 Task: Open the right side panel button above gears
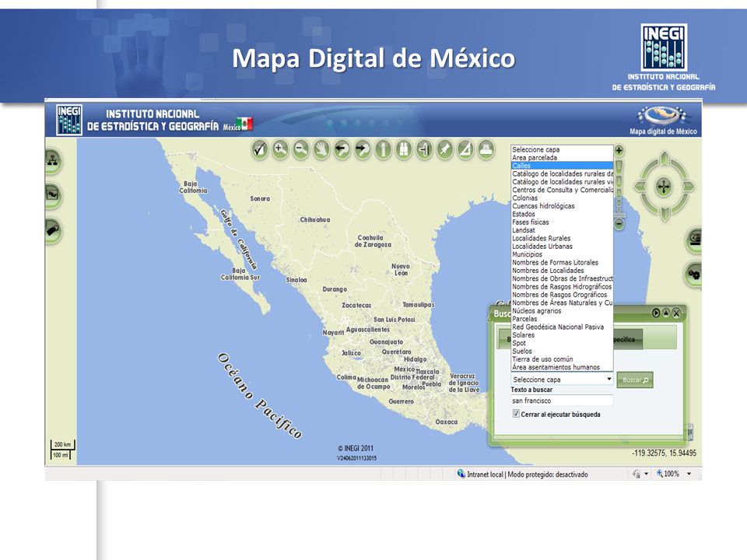coord(693,239)
